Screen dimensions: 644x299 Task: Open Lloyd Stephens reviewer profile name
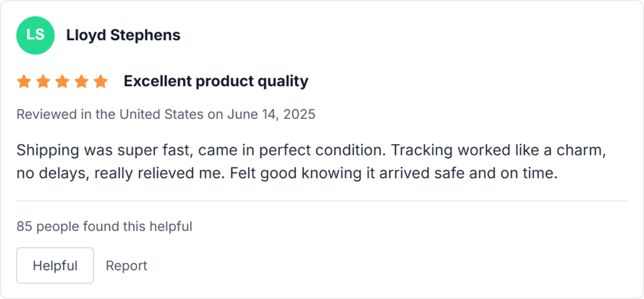[x=123, y=35]
